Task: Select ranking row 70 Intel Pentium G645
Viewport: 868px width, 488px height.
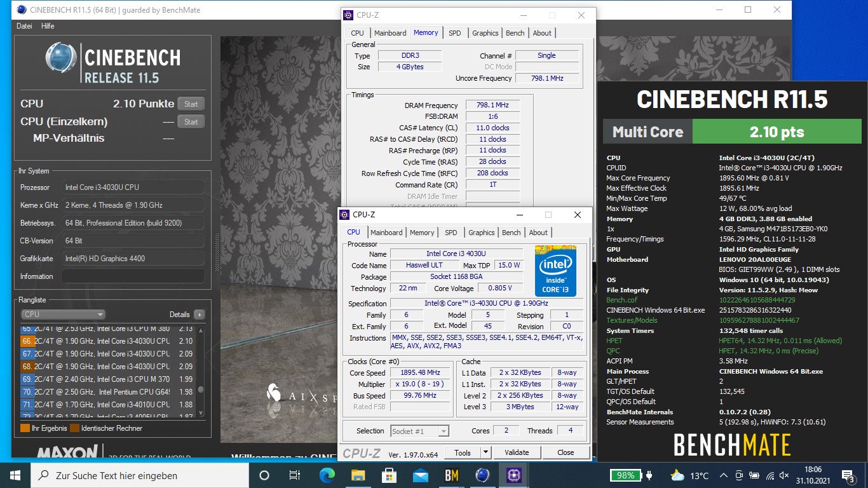Action: click(108, 392)
